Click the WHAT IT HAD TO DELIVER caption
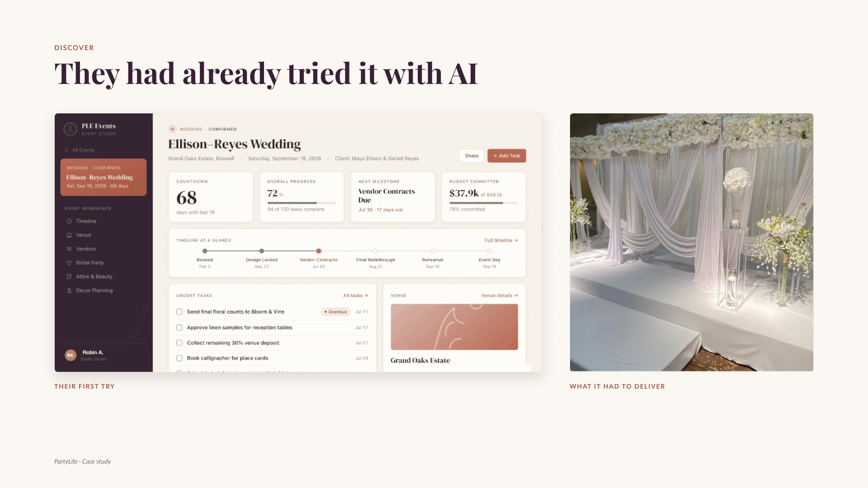This screenshot has width=868, height=488. [617, 386]
